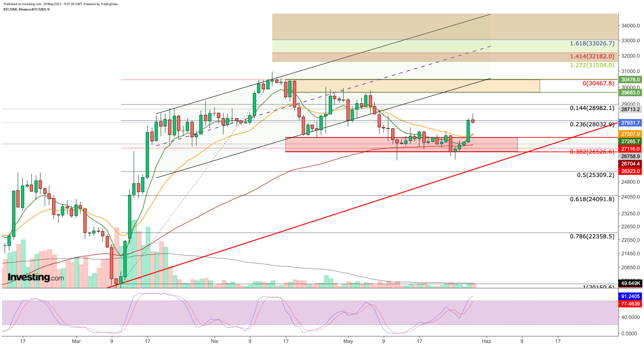Click the dark red 26704.4 price tag
Viewport: 644px width, 346px height.
pos(630,164)
